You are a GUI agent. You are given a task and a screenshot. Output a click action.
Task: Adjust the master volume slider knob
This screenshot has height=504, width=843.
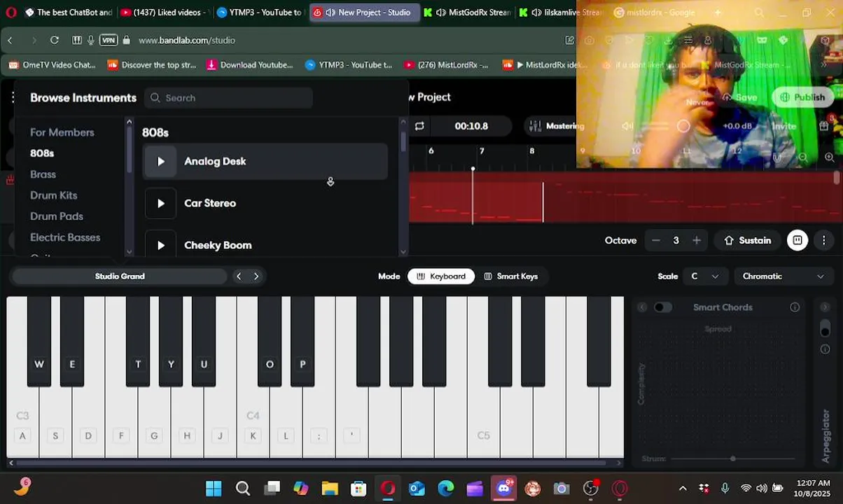pyautogui.click(x=683, y=126)
